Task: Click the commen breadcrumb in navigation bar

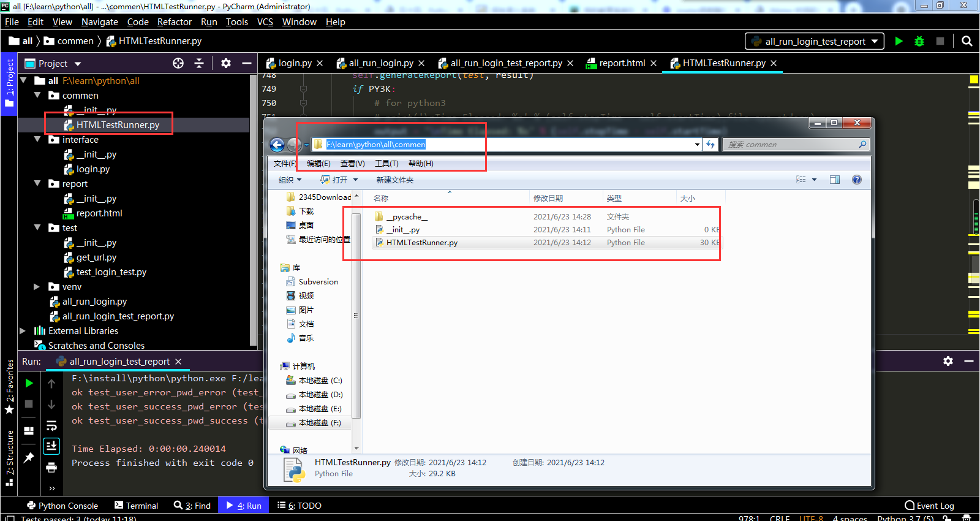Action: (75, 41)
